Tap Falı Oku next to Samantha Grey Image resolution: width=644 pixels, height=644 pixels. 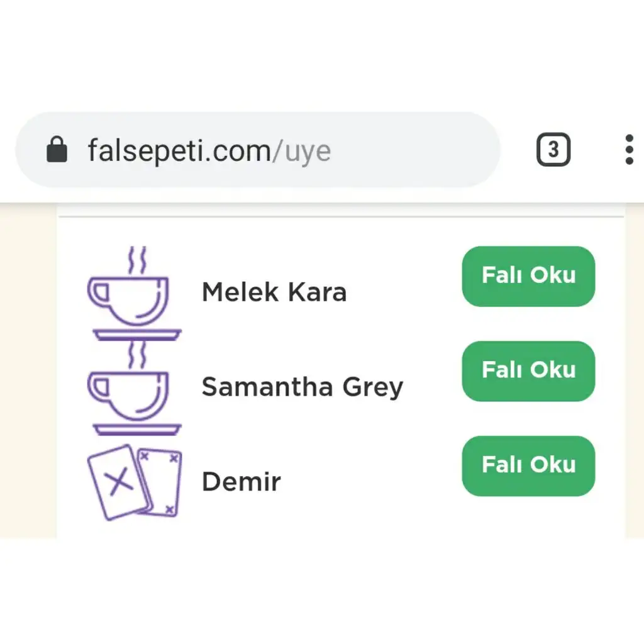coord(528,371)
